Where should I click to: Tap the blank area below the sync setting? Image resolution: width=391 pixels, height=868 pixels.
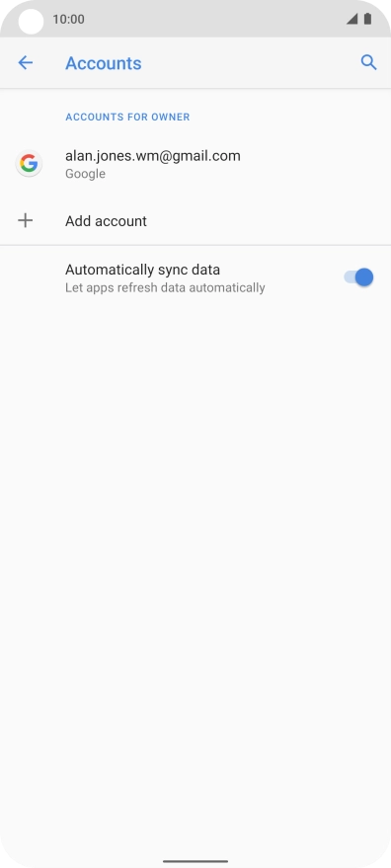point(195,554)
